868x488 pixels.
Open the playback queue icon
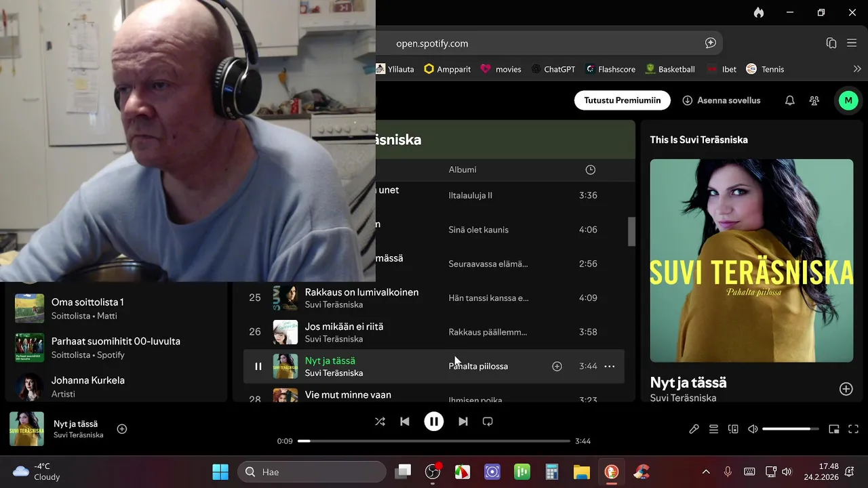713,429
